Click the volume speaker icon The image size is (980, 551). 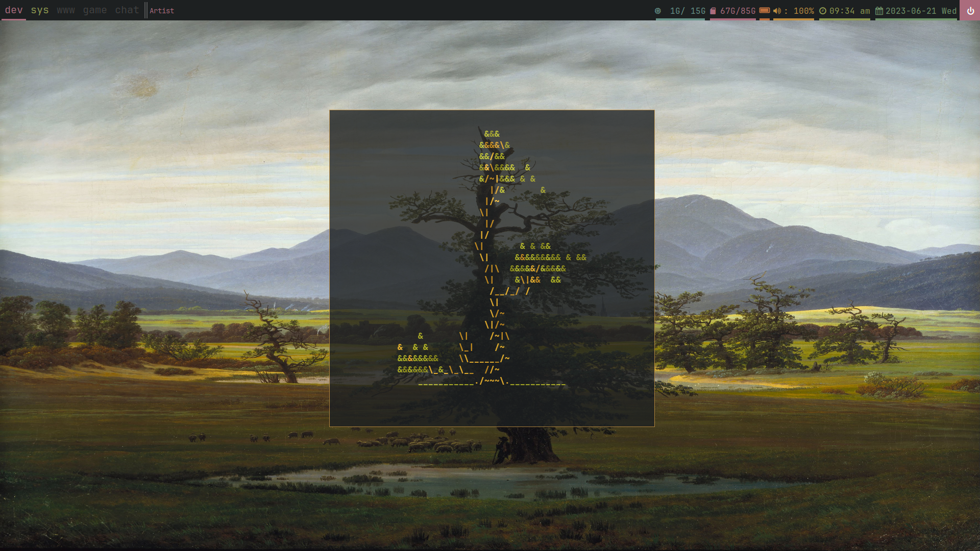point(777,11)
